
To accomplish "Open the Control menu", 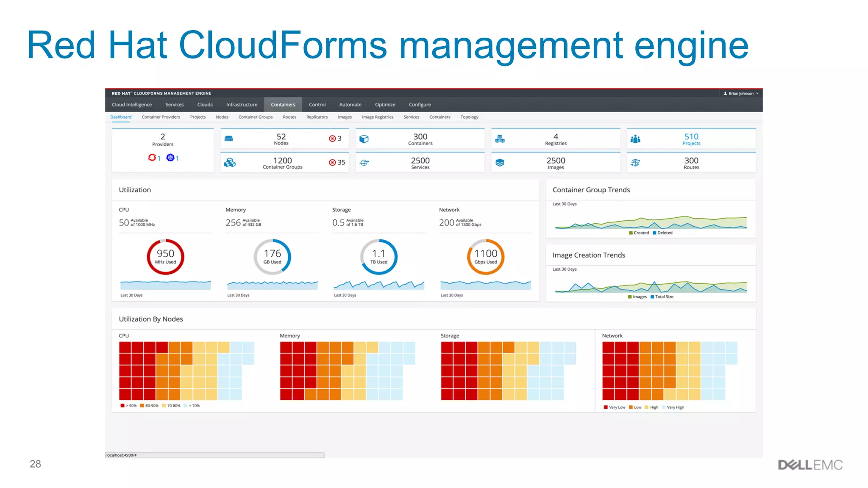I will 317,105.
